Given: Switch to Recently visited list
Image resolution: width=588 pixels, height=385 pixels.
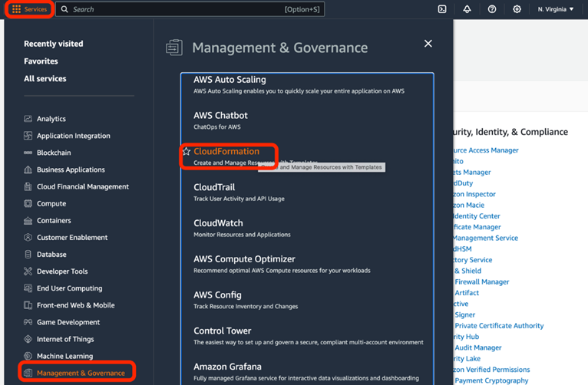Looking at the screenshot, I should (53, 44).
